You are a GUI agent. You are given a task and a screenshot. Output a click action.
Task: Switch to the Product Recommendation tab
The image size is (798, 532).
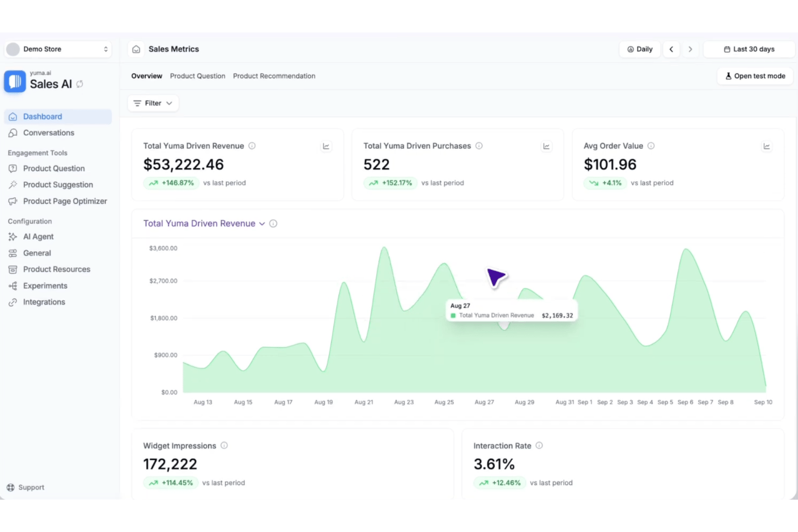pyautogui.click(x=274, y=76)
